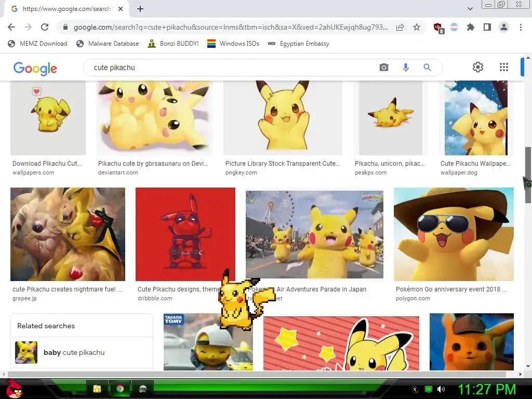532x399 pixels.
Task: Click the grapee.jp source text
Action: click(x=24, y=298)
